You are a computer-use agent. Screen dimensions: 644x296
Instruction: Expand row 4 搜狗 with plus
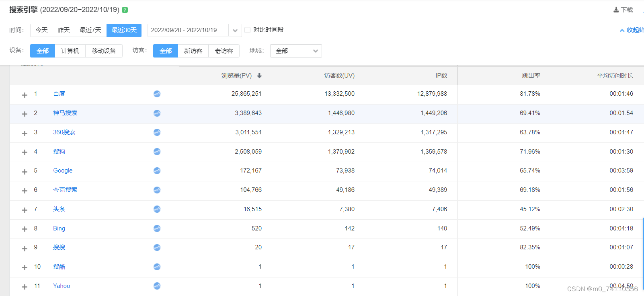[x=25, y=152]
